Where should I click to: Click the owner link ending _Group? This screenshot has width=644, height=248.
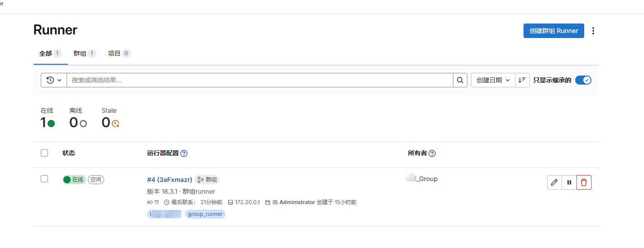423,179
